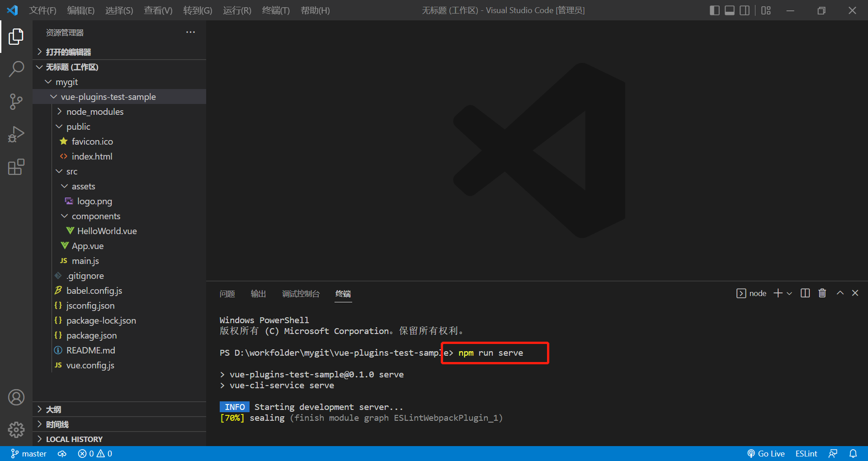Open the HelloWorld.vue file
This screenshot has height=461, width=868.
[106, 230]
